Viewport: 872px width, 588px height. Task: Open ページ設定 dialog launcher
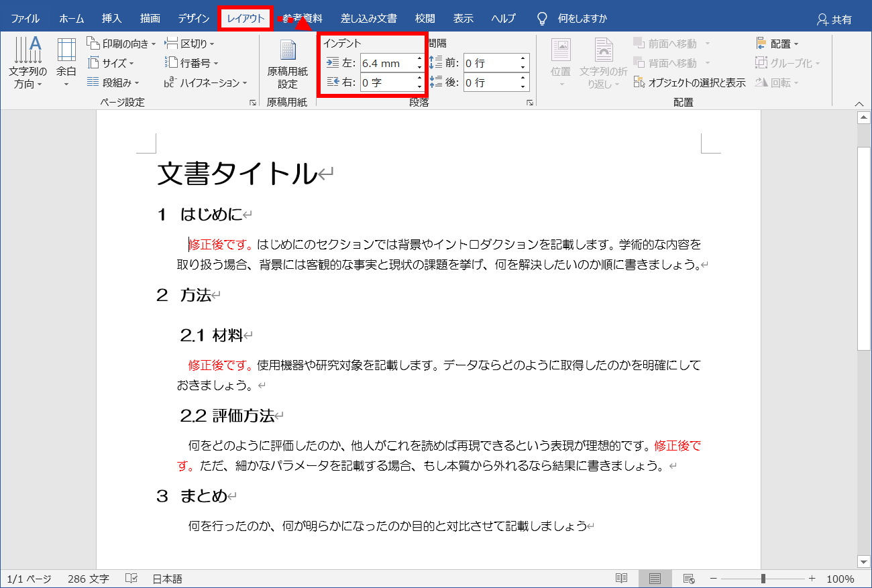click(253, 103)
